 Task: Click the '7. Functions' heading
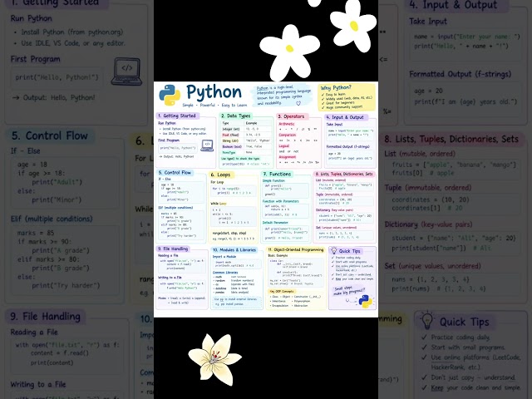[277, 174]
